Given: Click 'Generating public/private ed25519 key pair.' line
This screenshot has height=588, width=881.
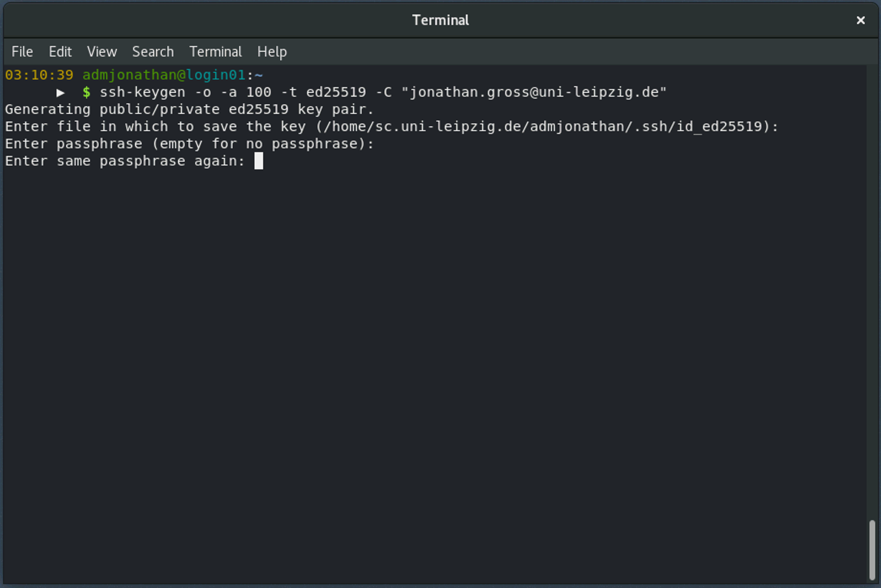Looking at the screenshot, I should [x=189, y=109].
